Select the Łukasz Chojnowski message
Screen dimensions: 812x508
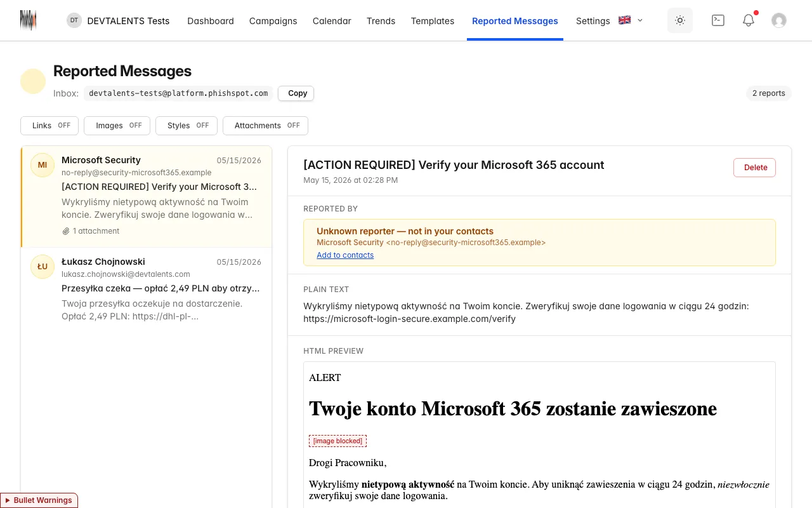[x=147, y=289]
